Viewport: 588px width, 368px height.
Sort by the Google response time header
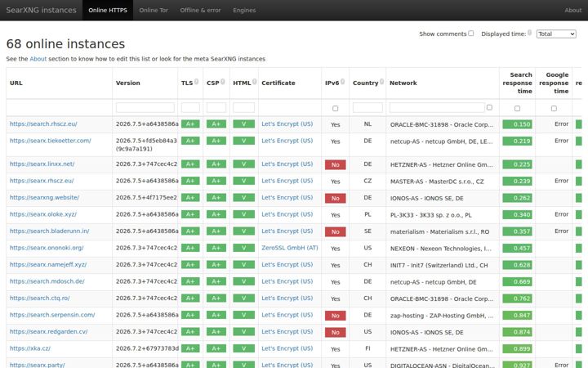point(554,83)
